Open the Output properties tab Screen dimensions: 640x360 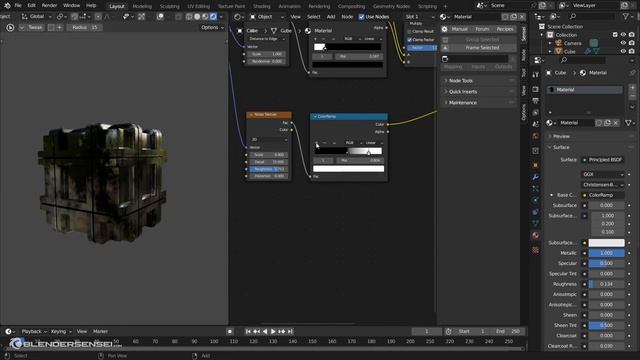pyautogui.click(x=536, y=101)
